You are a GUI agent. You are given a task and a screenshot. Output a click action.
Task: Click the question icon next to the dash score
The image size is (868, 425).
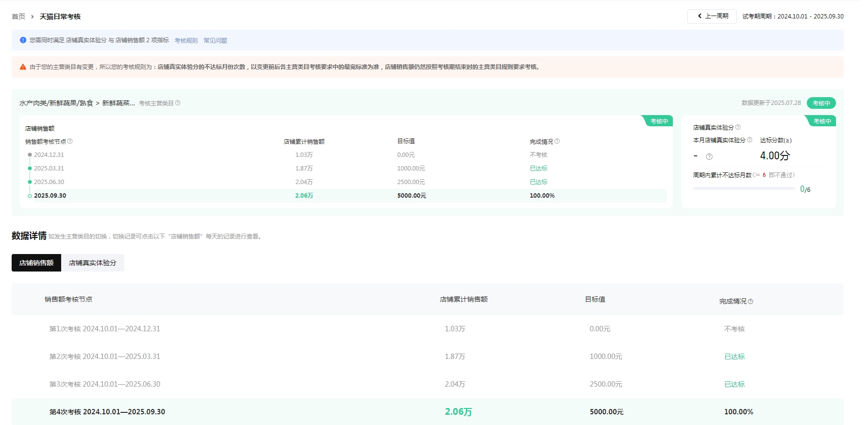coord(709,156)
